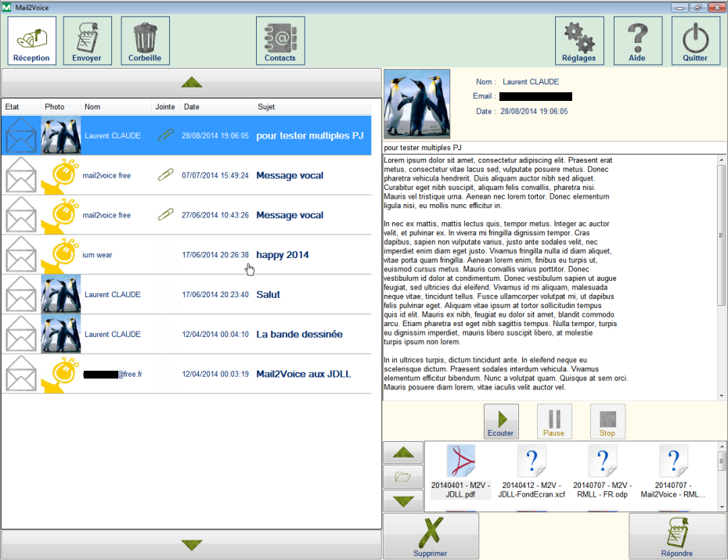Click yellow avatar in 'happy 2014' row

(61, 255)
